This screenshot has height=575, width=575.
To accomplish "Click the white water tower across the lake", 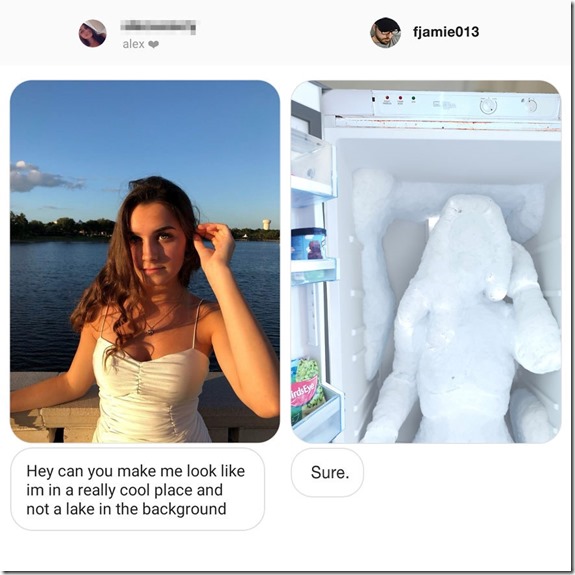I will point(266,224).
